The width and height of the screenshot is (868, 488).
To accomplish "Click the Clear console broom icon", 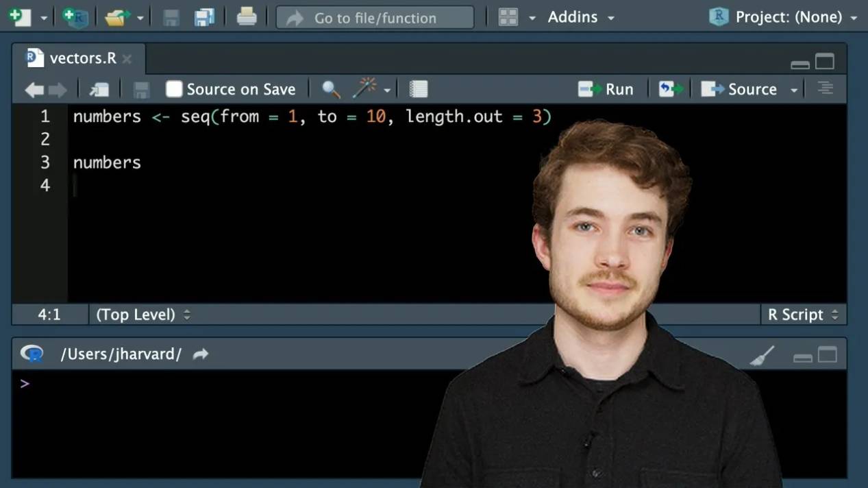I will pyautogui.click(x=762, y=355).
